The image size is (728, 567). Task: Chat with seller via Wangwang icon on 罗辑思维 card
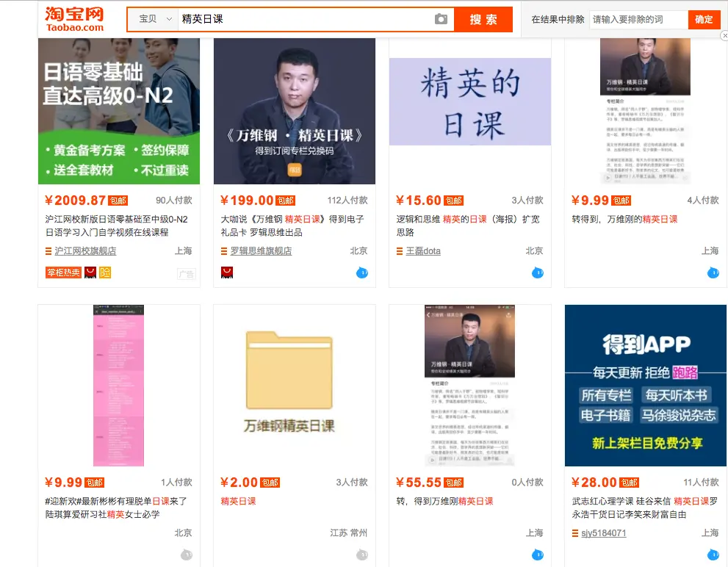[362, 272]
